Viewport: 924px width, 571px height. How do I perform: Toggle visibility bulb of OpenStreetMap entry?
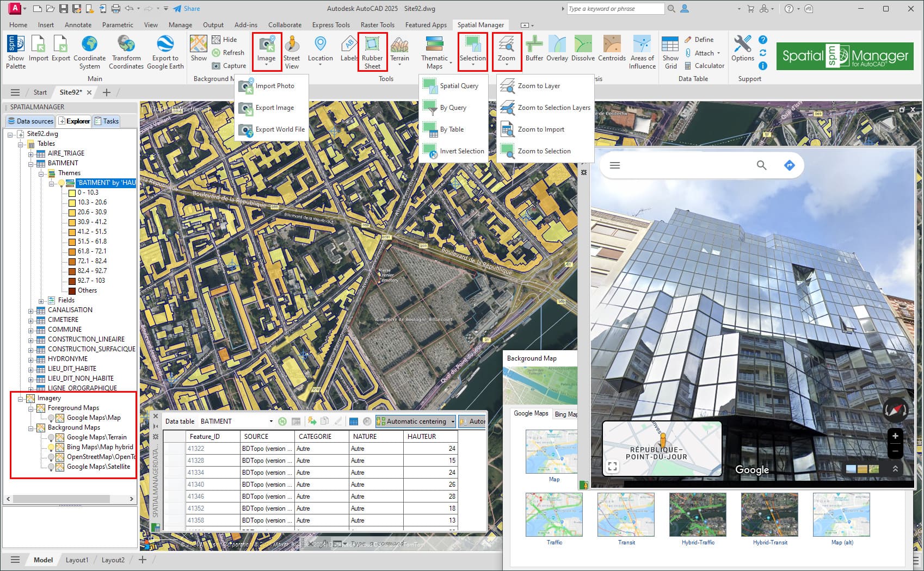click(51, 457)
